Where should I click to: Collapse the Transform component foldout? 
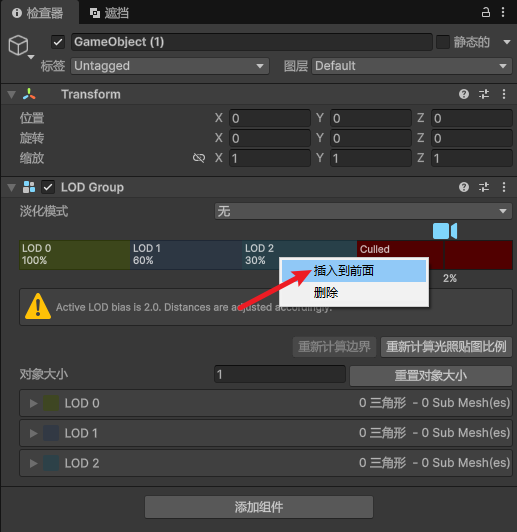coord(12,94)
